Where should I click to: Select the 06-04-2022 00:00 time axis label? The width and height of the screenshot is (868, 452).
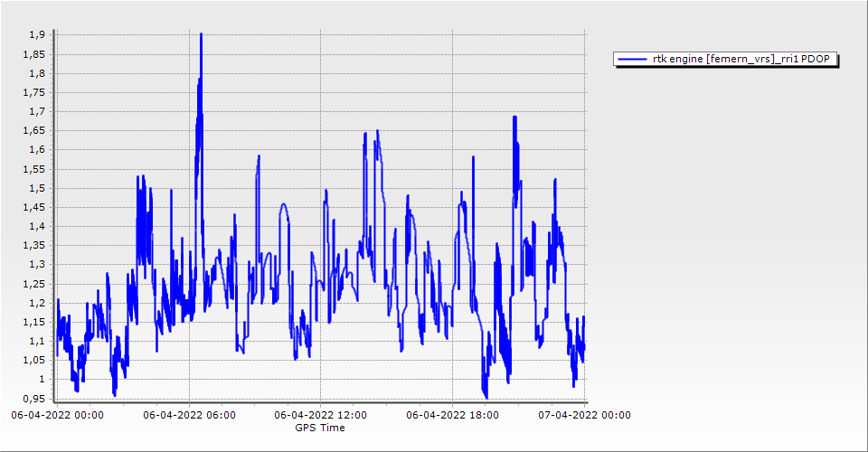57,415
